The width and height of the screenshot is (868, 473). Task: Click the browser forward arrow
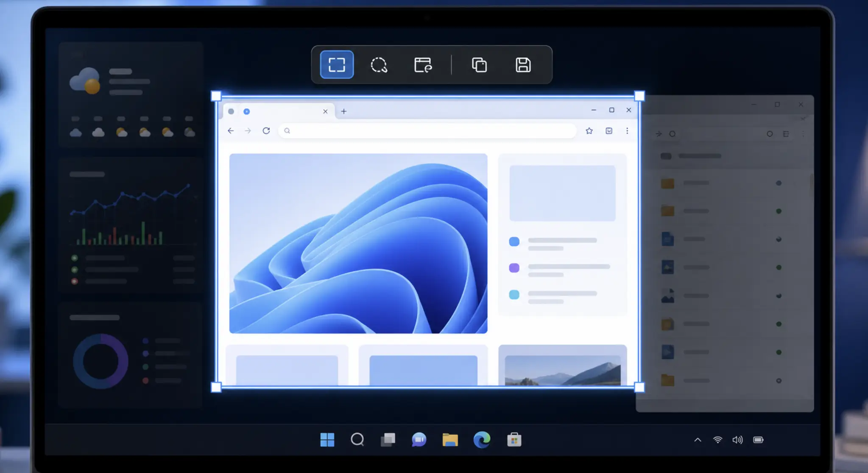(x=248, y=131)
